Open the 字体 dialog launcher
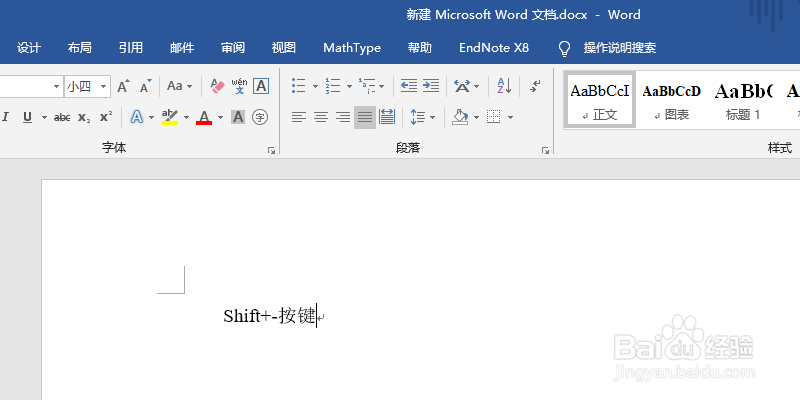Image resolution: width=800 pixels, height=400 pixels. coord(272,151)
